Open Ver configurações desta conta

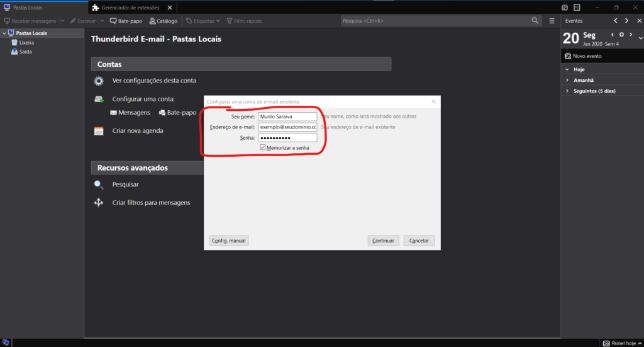154,81
